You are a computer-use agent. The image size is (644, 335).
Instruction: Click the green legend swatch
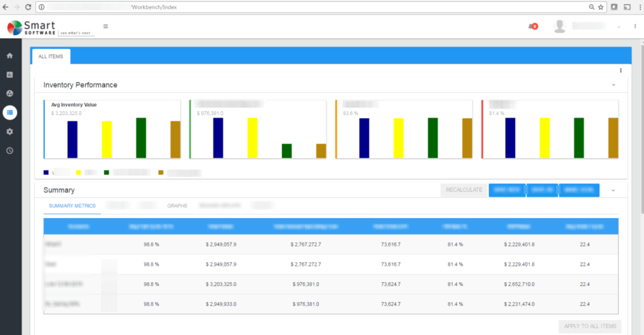coord(106,172)
